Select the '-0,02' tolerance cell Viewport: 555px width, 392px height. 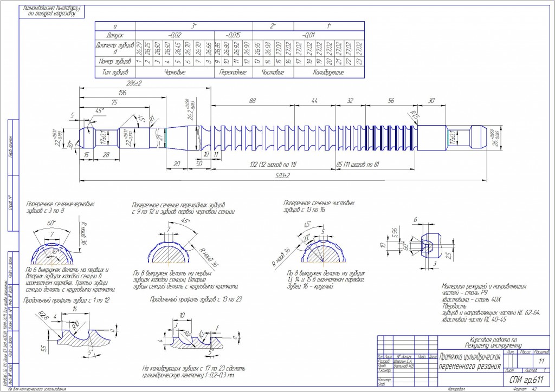point(175,35)
